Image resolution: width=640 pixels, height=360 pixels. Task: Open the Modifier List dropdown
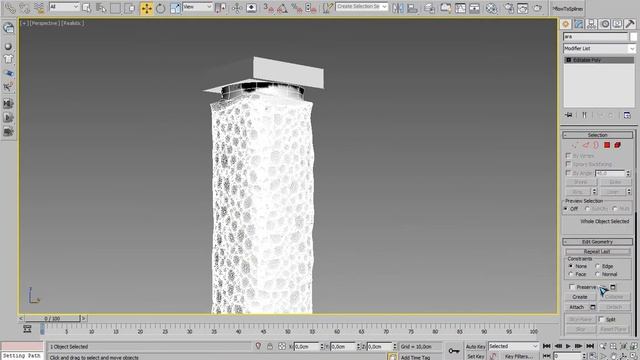(x=599, y=49)
